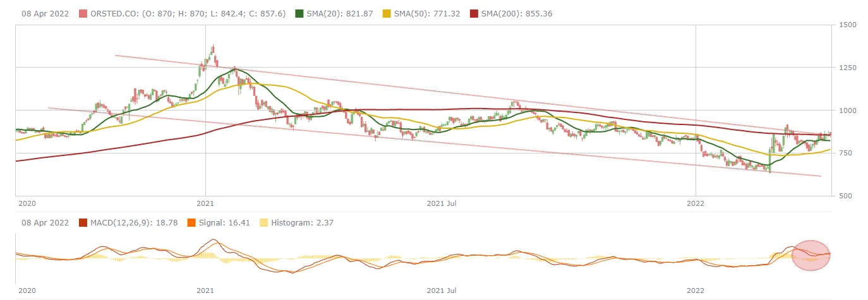Click the red highlighted circle on MACD chart
Viewport: 868px width, 300px height.
(811, 256)
